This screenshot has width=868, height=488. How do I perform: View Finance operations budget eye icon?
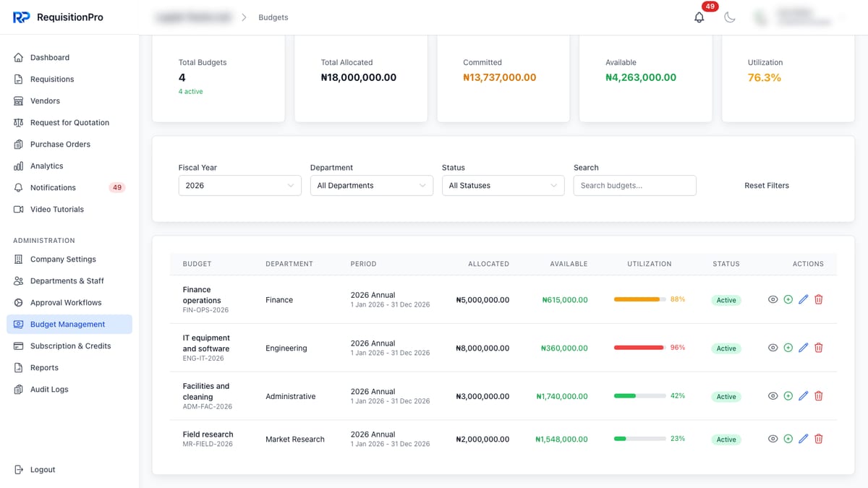tap(773, 299)
